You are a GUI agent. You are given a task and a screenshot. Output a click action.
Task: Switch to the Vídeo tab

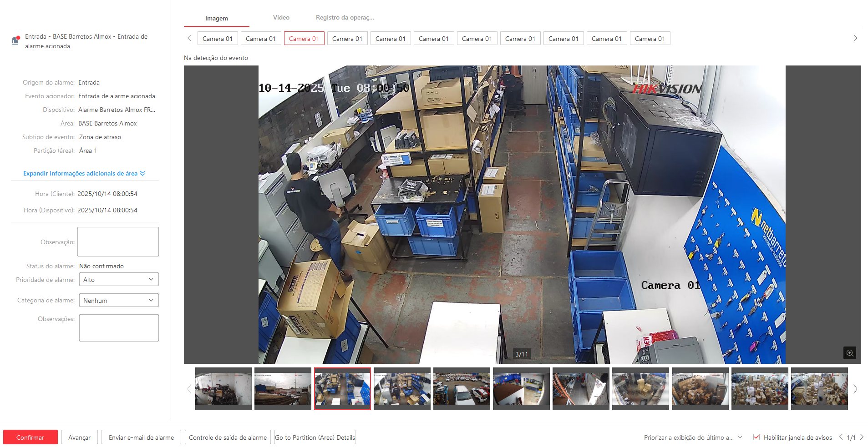281,18
